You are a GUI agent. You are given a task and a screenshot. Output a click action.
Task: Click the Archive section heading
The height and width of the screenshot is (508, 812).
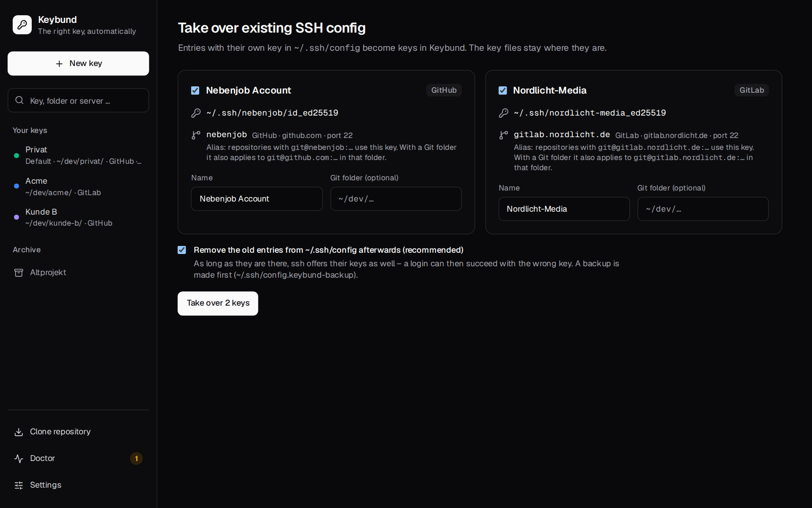pyautogui.click(x=27, y=250)
